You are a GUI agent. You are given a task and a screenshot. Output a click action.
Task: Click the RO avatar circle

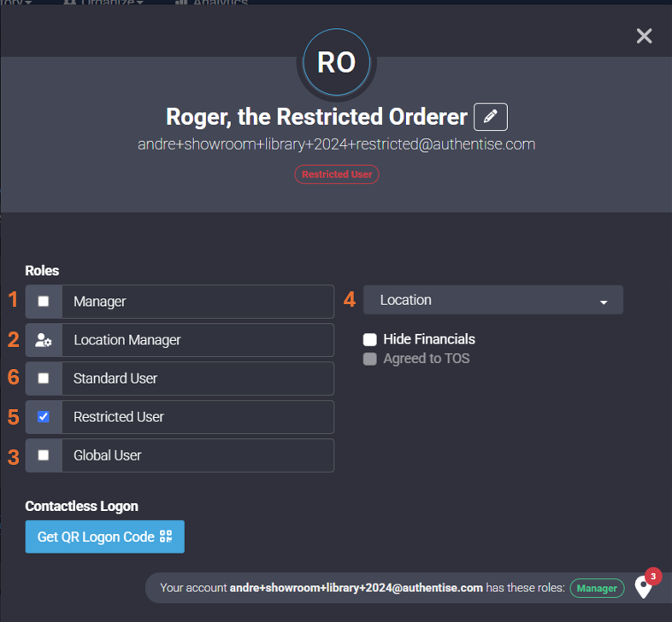pos(336,62)
